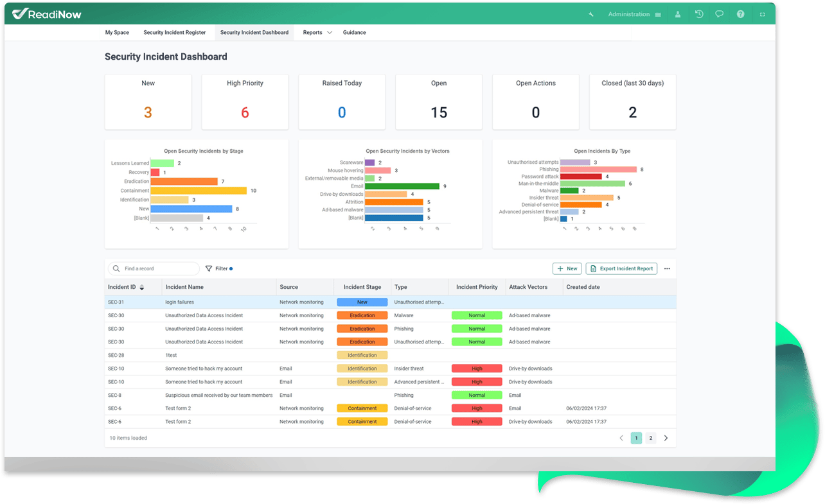Open the Administration menu
The image size is (825, 504).
(x=634, y=14)
